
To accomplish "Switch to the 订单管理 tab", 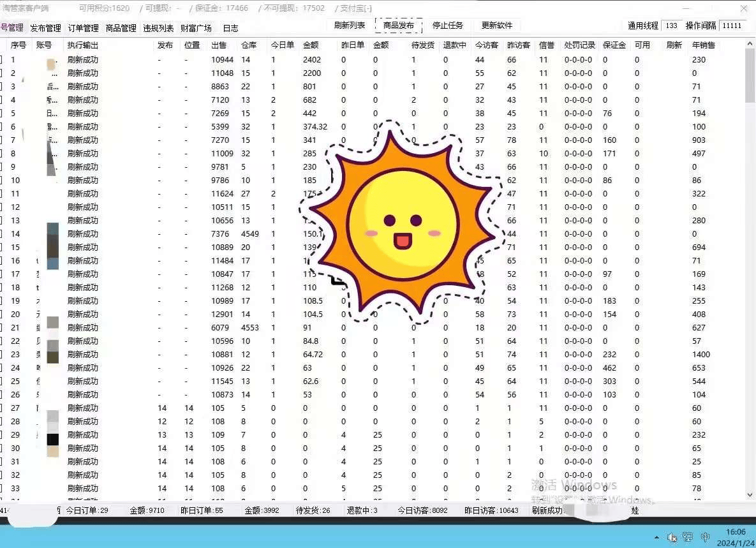I will coord(83,28).
